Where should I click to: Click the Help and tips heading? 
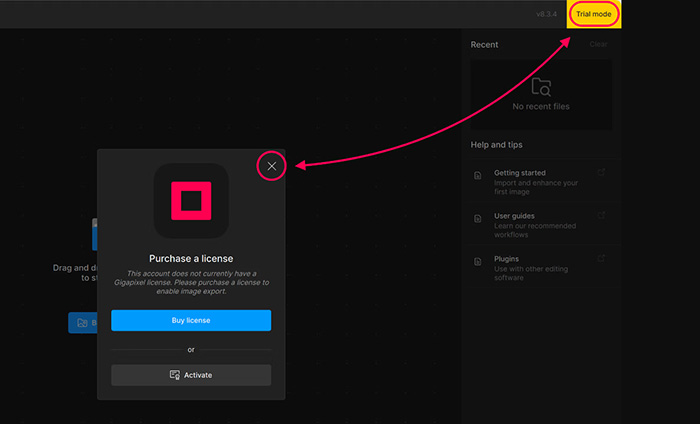coord(496,145)
